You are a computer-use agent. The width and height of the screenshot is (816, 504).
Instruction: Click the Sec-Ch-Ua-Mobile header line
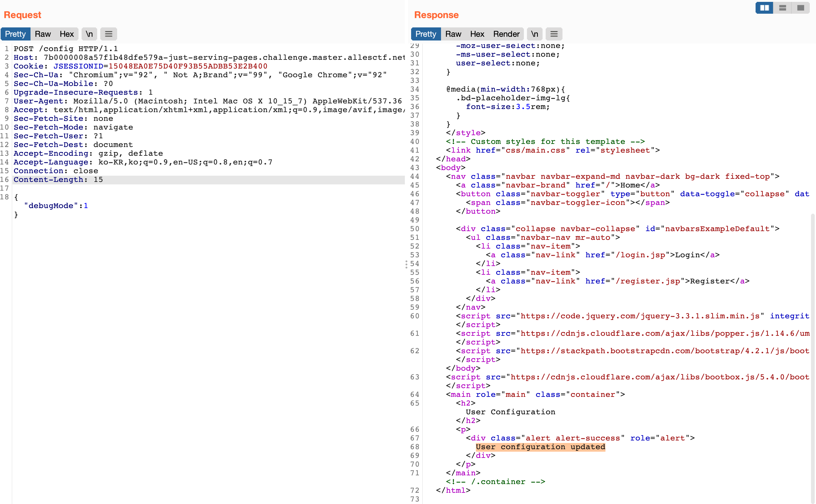[63, 83]
